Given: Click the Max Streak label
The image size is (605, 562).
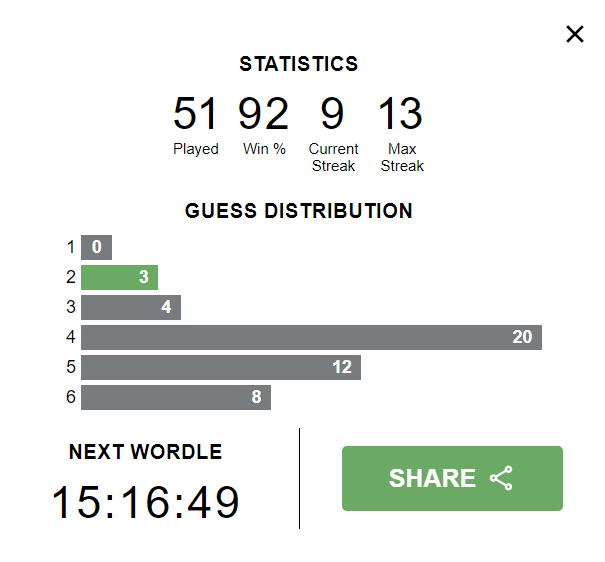Looking at the screenshot, I should (x=402, y=158).
